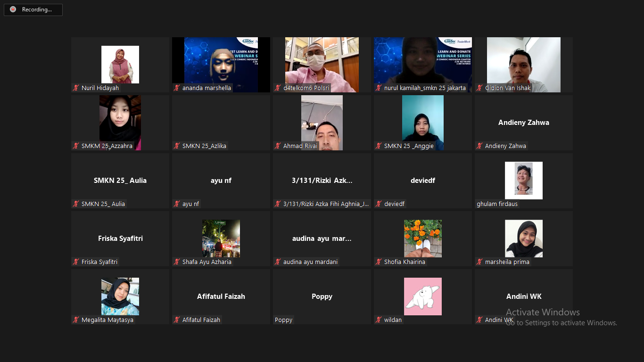This screenshot has height=362, width=644.
Task: Click muted mic icon beside Ahmad Rivai
Action: click(278, 146)
